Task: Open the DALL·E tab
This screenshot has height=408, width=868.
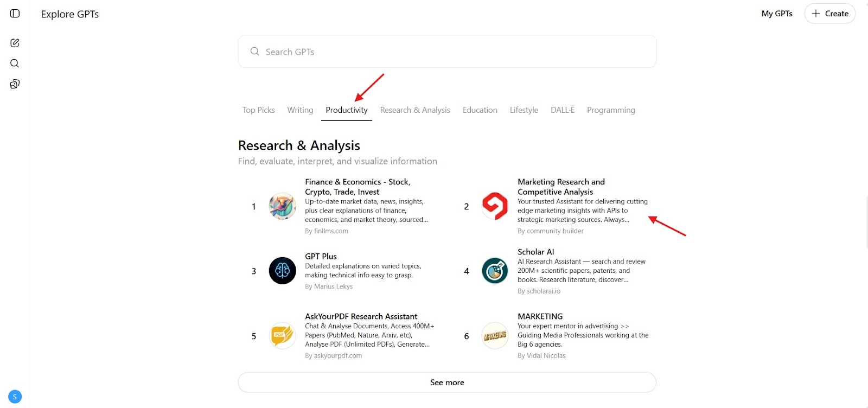Action: tap(563, 110)
